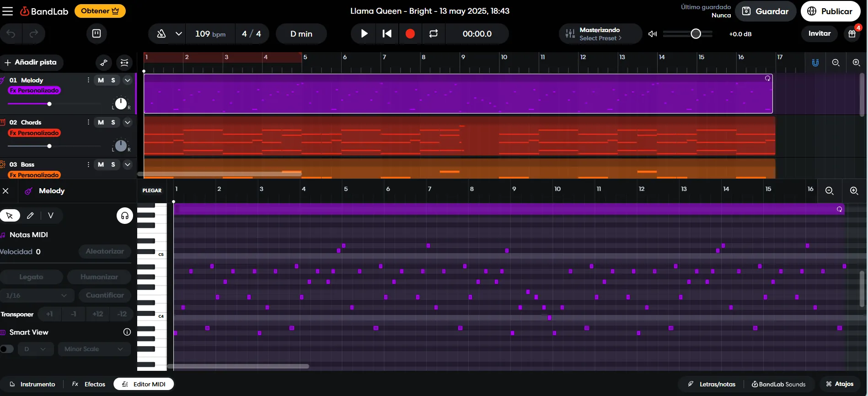Toggle loop cycle mode
The height and width of the screenshot is (396, 868).
coord(434,33)
